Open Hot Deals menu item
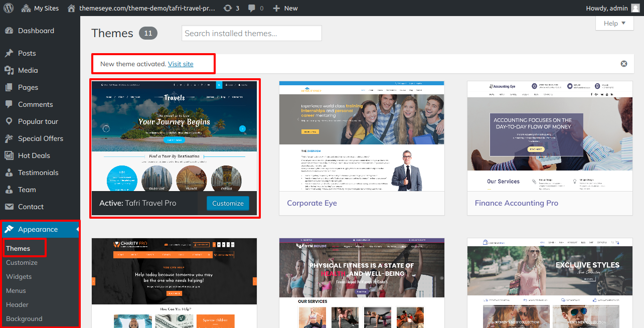The image size is (644, 328). pyautogui.click(x=34, y=155)
